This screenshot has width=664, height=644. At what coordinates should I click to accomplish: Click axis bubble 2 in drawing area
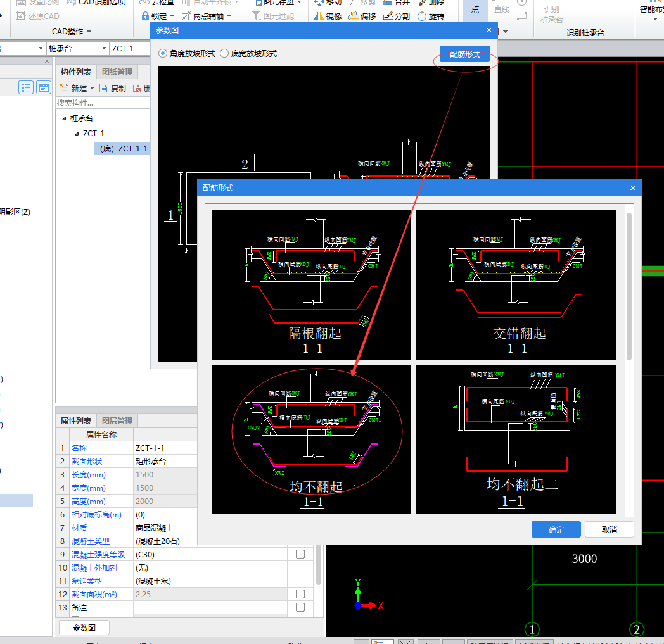coord(637,629)
